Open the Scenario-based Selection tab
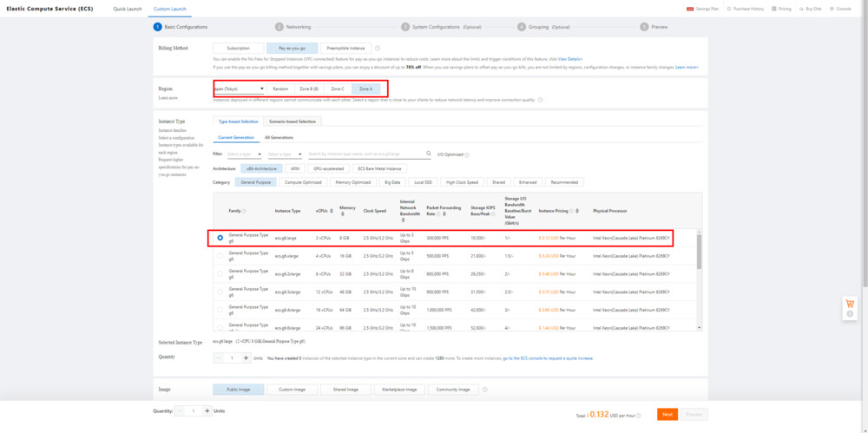Image resolution: width=868 pixels, height=433 pixels. 293,121
